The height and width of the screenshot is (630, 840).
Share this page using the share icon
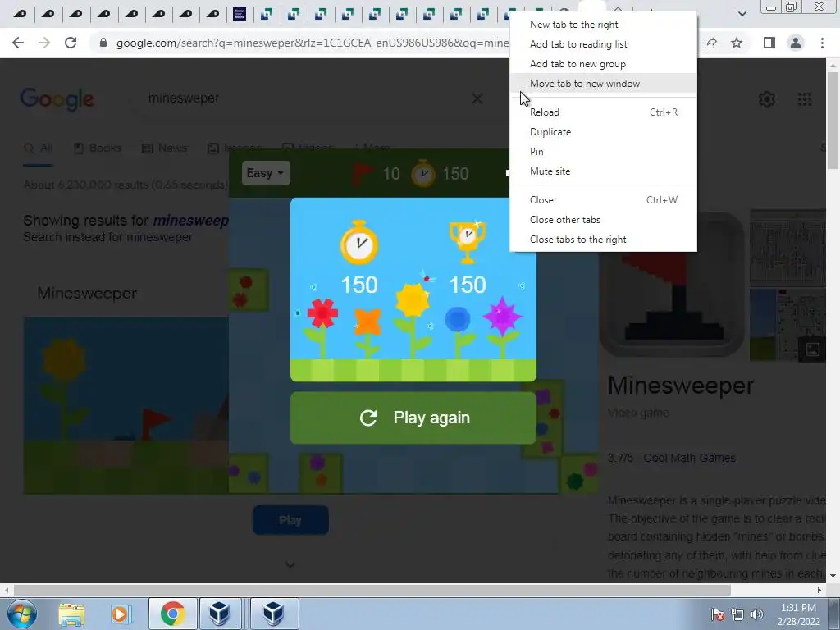click(x=710, y=43)
